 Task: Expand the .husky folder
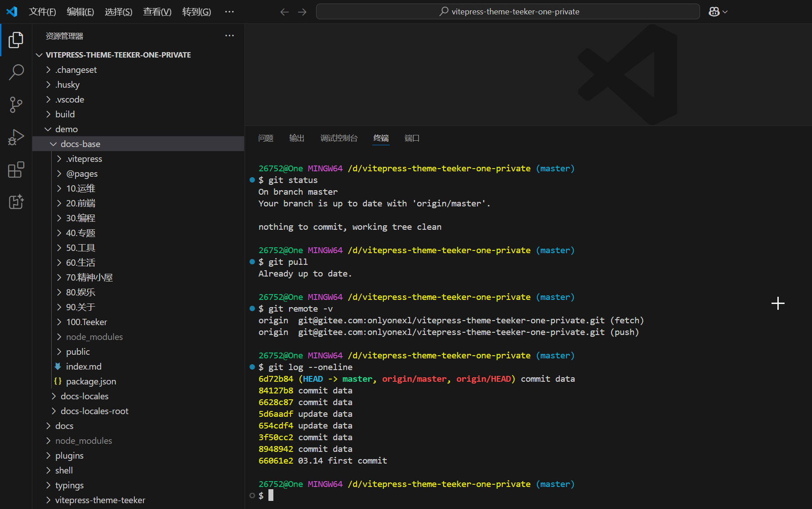click(138, 85)
